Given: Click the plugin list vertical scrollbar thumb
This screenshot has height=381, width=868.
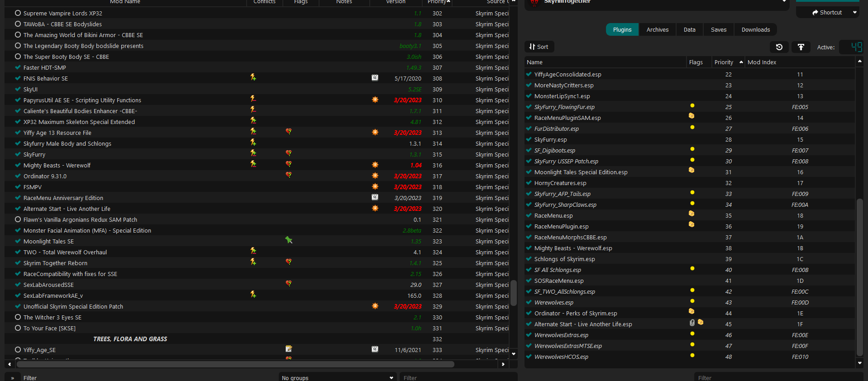Looking at the screenshot, I should (860, 277).
